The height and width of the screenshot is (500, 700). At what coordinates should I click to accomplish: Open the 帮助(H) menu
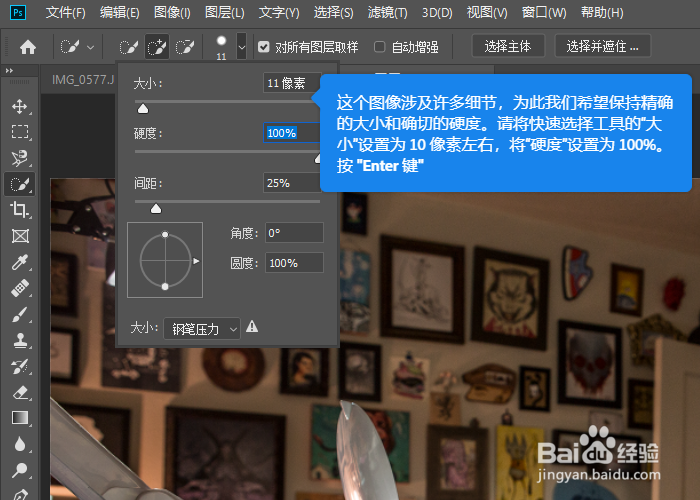click(x=602, y=12)
